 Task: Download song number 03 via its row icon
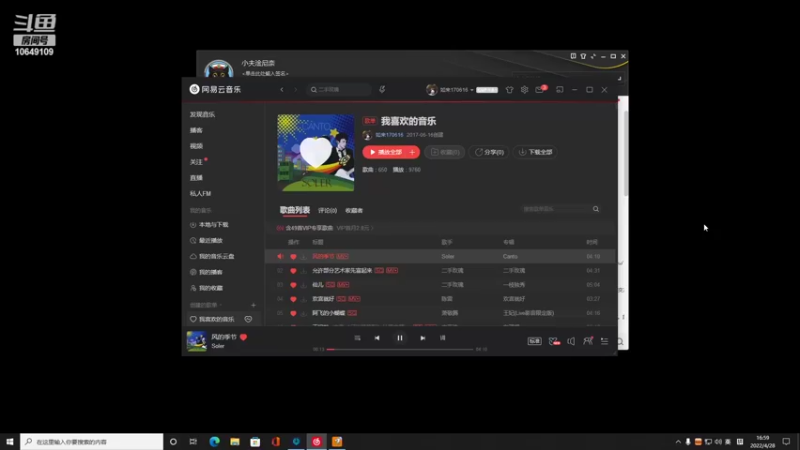point(304,285)
